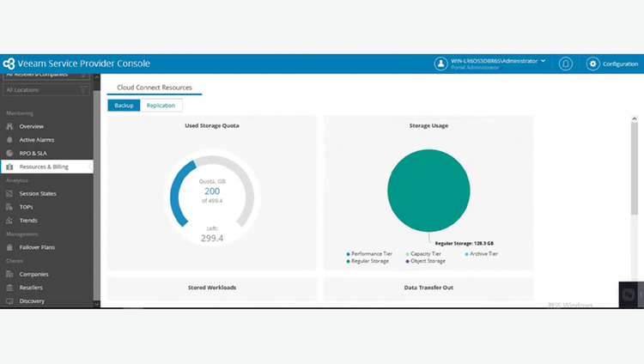The image size is (644, 364).
Task: Click the Configuration link
Action: 620,64
